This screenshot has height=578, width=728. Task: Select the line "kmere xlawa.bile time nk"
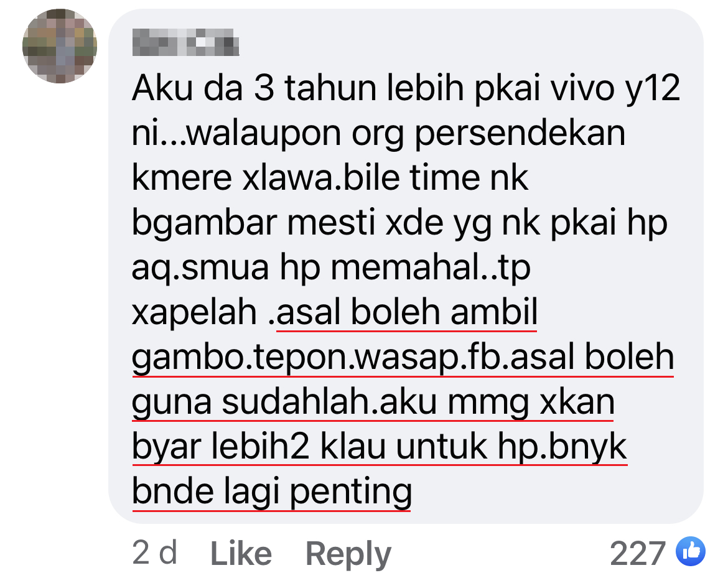tap(330, 177)
